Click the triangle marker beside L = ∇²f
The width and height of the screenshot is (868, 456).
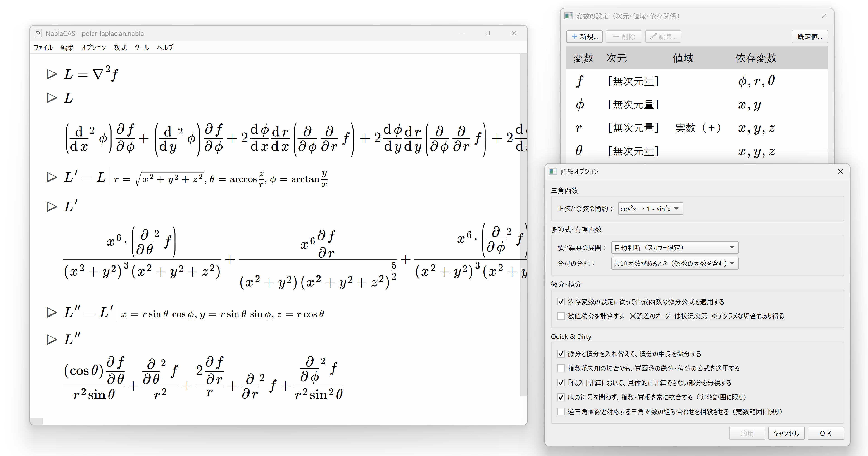[x=52, y=74]
